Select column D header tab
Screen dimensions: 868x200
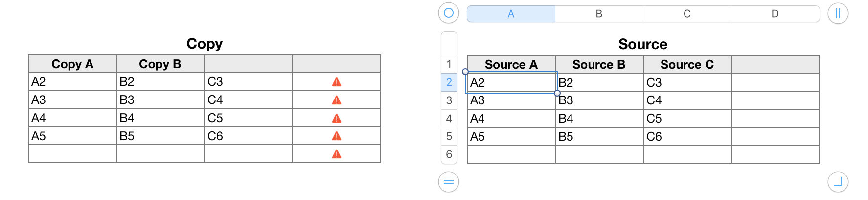(775, 14)
